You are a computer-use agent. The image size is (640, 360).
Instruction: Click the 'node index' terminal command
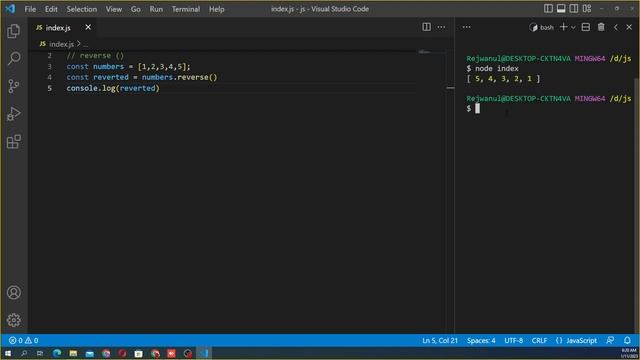point(497,69)
